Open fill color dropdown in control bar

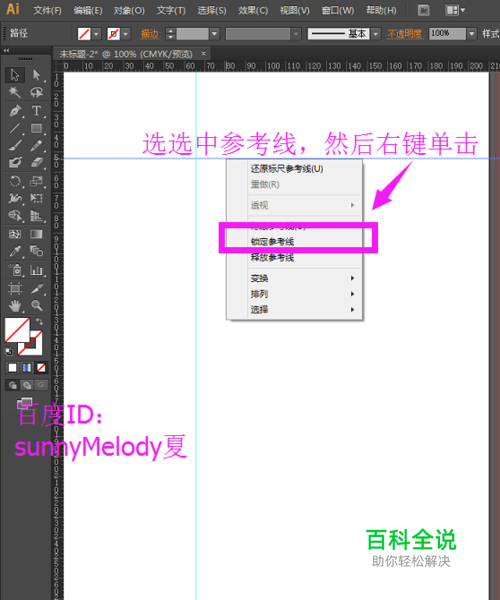[96, 34]
